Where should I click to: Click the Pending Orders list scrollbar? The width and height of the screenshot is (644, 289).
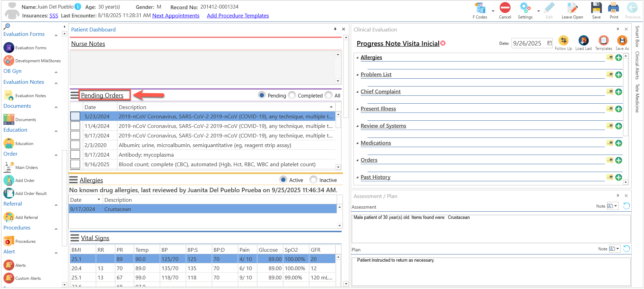point(338,141)
